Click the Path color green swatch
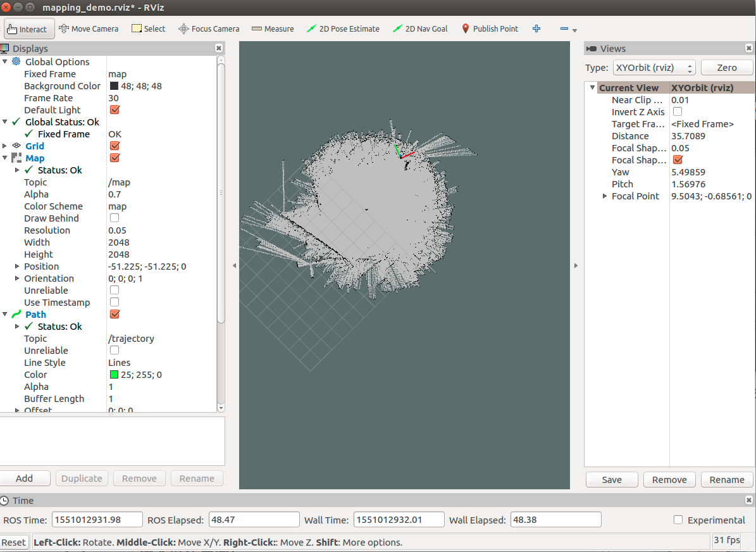 (x=115, y=375)
